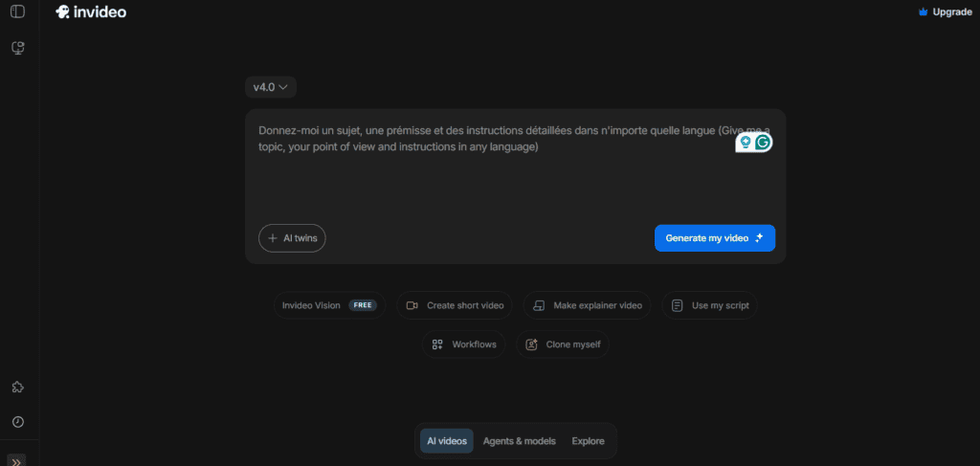Switch to AI videos tab
Screen dimensions: 980x466
click(446, 441)
